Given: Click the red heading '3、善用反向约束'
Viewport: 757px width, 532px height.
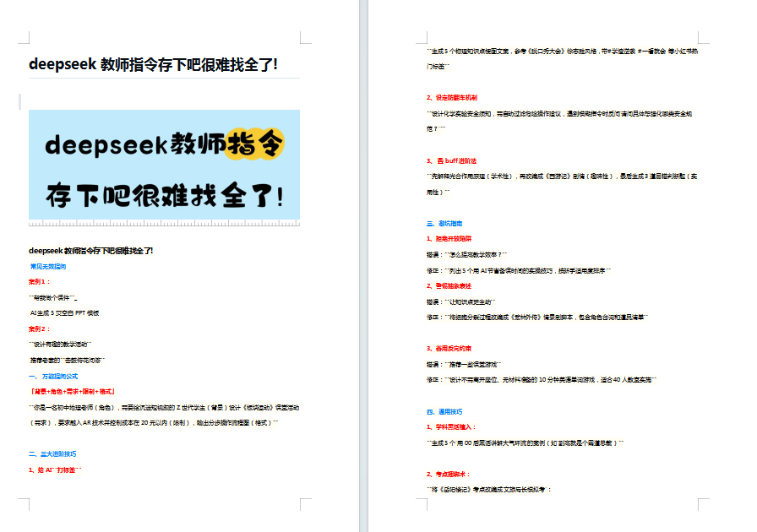Looking at the screenshot, I should [x=449, y=349].
